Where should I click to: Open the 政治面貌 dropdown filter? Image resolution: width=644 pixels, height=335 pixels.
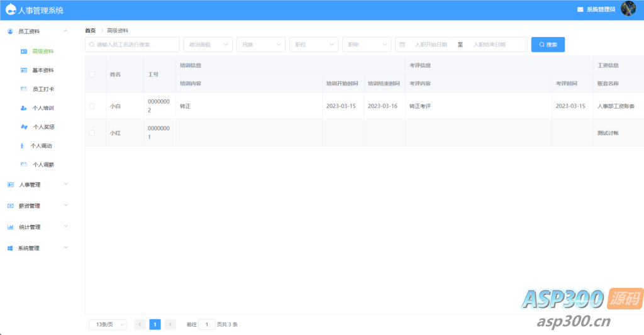tap(208, 45)
